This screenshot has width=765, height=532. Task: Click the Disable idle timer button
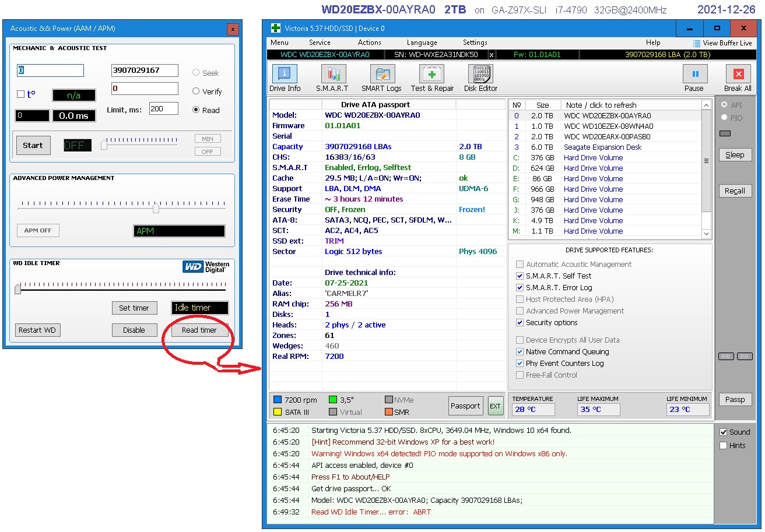(134, 330)
